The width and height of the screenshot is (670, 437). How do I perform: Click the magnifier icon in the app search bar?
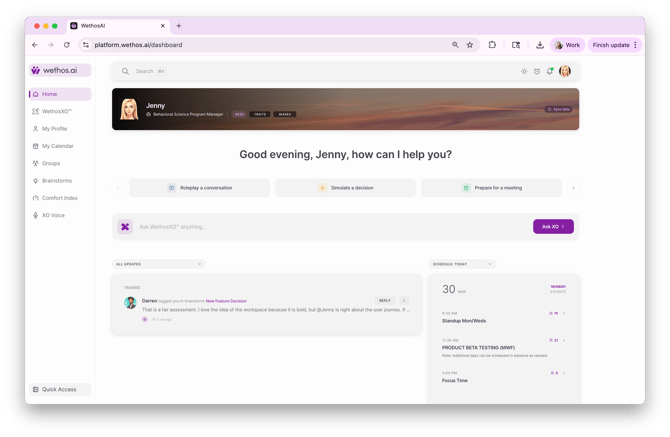click(125, 71)
